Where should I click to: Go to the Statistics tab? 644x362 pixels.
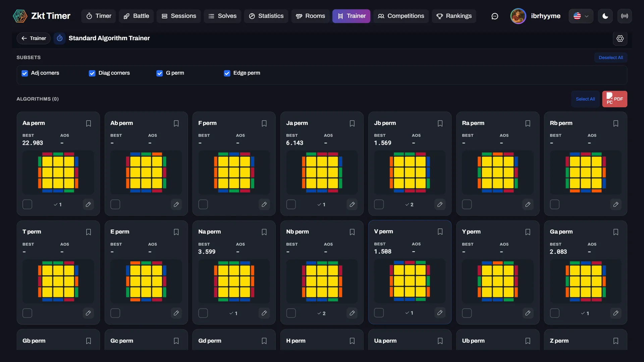266,16
